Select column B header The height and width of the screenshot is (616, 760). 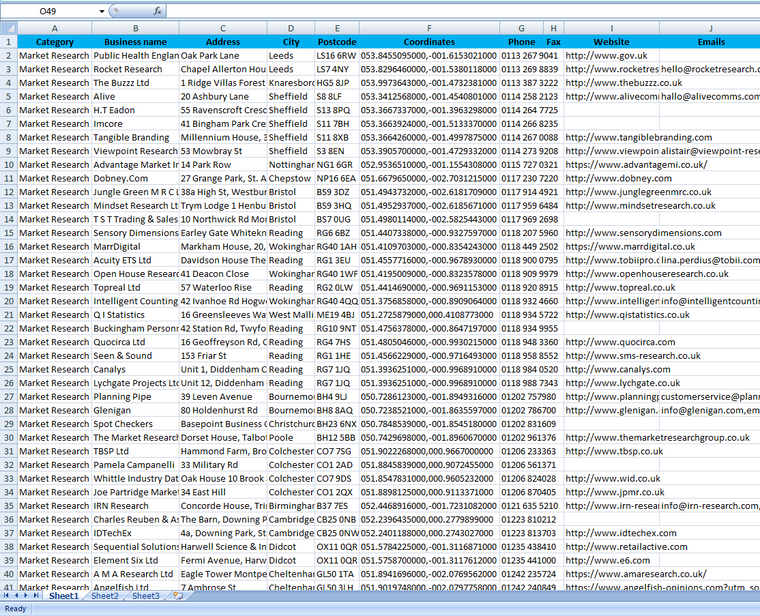pos(135,28)
